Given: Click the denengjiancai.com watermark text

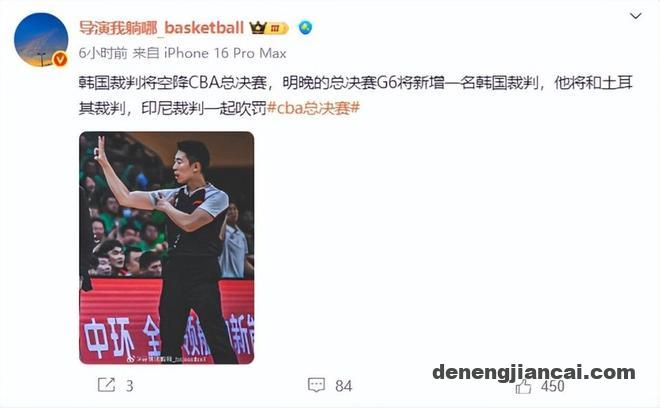Looking at the screenshot, I should 534,373.
